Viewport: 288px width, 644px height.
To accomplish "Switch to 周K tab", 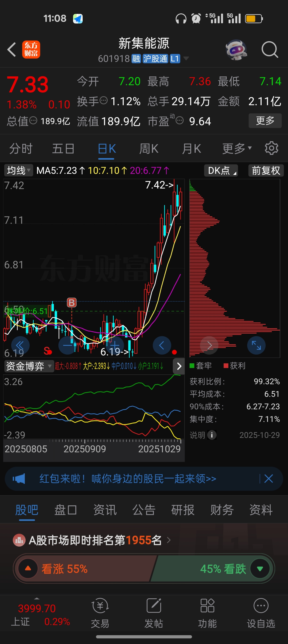I will (149, 148).
